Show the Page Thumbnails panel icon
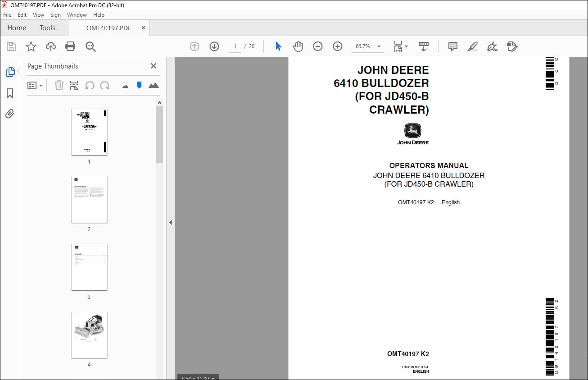588x380 pixels. coord(10,72)
